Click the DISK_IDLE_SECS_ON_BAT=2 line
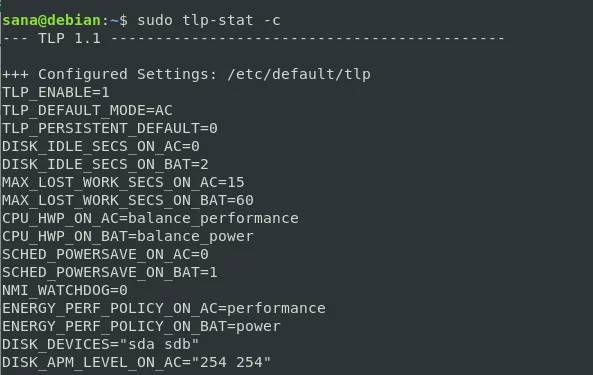Screen dimensions: 593x375 tap(106, 165)
